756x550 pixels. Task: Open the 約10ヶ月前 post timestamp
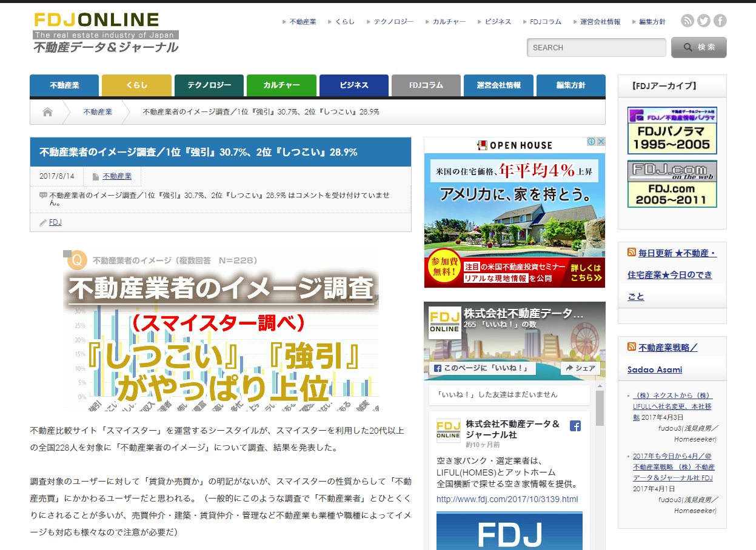click(483, 445)
